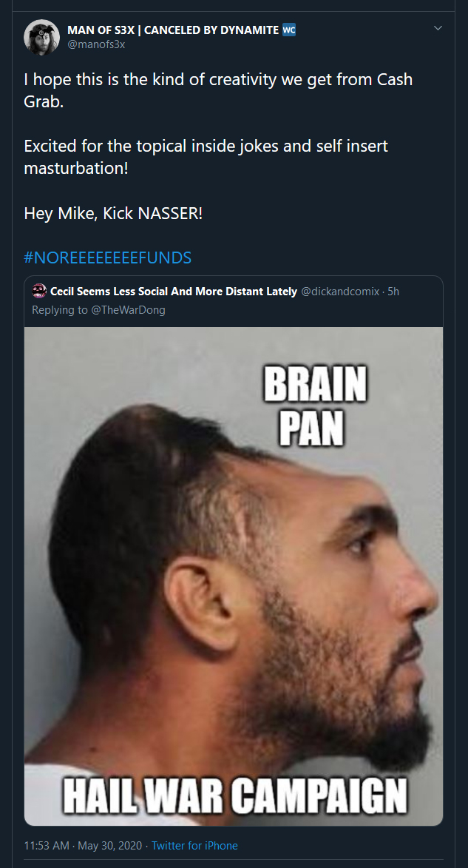Screen dimensions: 468x868
Task: Click the MAN OF S3X display name
Action: tap(173, 30)
